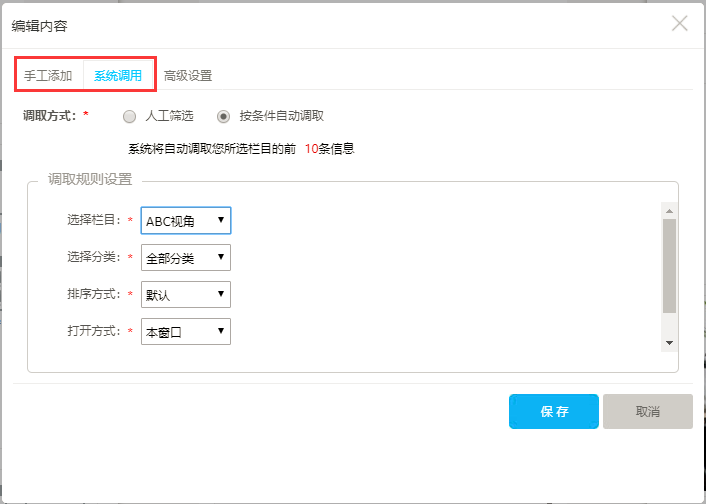Click the scrollbar down arrow in rules panel

coord(669,343)
